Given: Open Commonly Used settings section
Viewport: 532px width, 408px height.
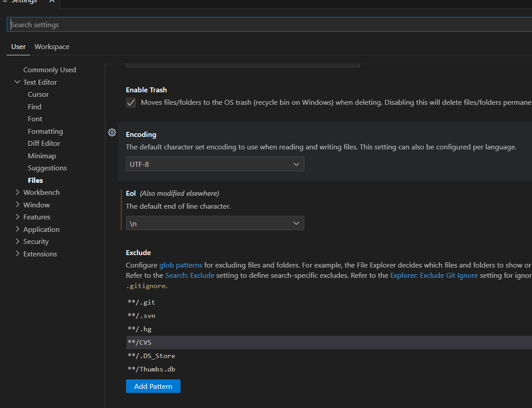Looking at the screenshot, I should coord(49,70).
